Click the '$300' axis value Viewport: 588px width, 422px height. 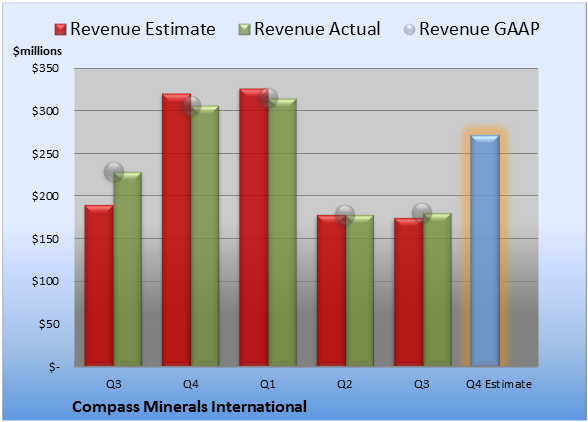click(46, 111)
